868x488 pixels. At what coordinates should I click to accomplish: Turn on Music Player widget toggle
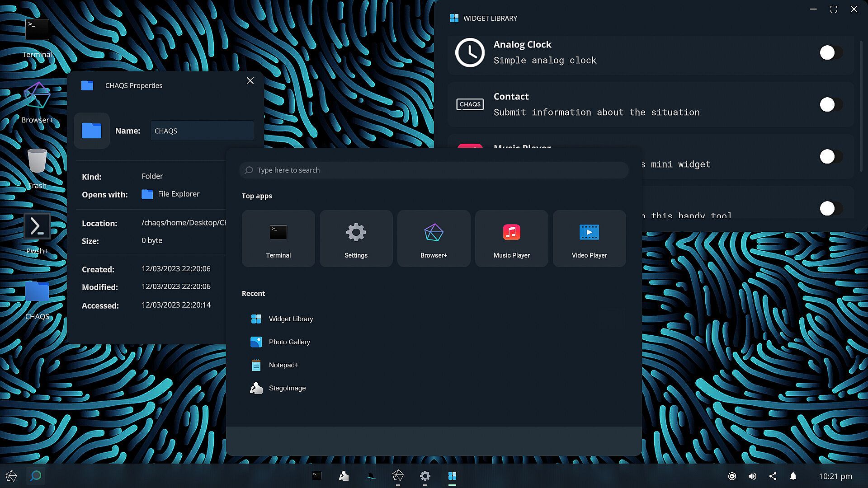tap(831, 156)
